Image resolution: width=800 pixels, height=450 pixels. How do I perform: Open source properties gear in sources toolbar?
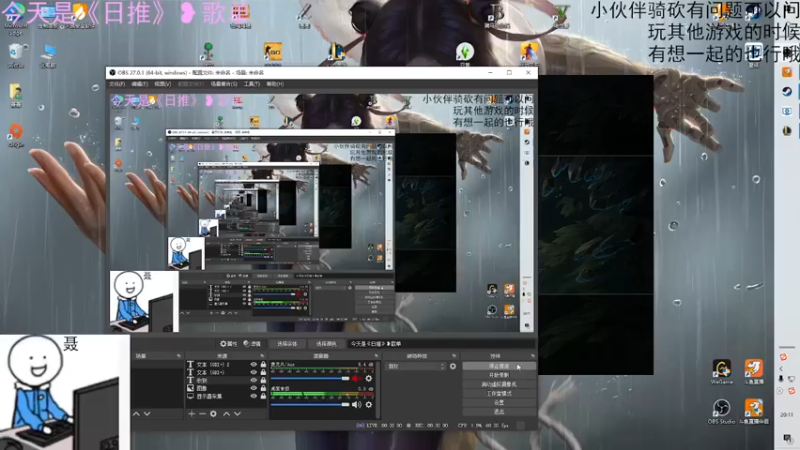click(x=213, y=414)
